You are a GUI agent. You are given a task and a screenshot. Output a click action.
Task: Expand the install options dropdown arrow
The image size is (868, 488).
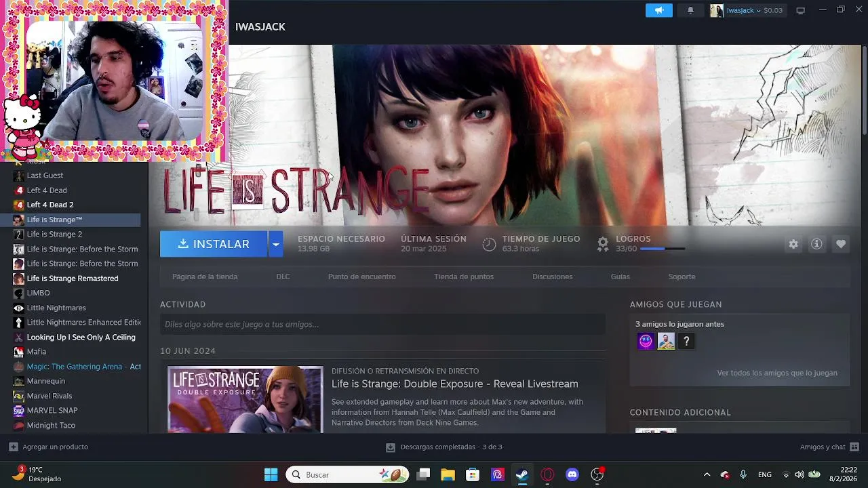pyautogui.click(x=275, y=244)
